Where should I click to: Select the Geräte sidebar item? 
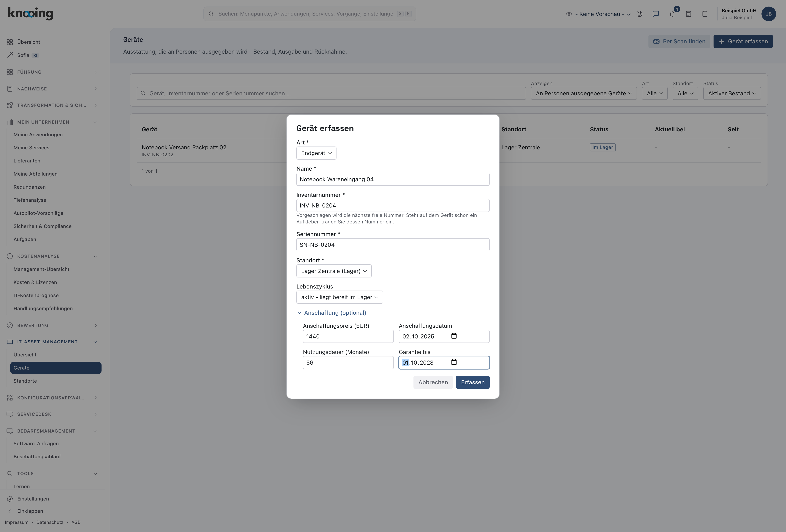point(56,368)
